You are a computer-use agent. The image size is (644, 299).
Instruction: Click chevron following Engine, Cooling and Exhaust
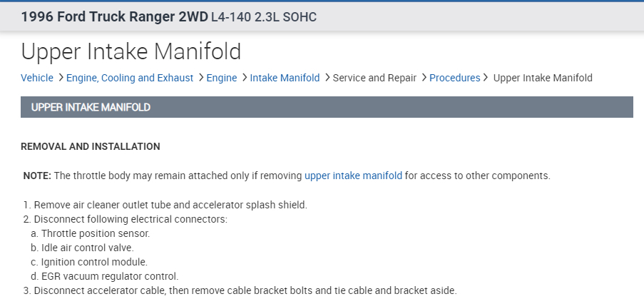(x=200, y=77)
